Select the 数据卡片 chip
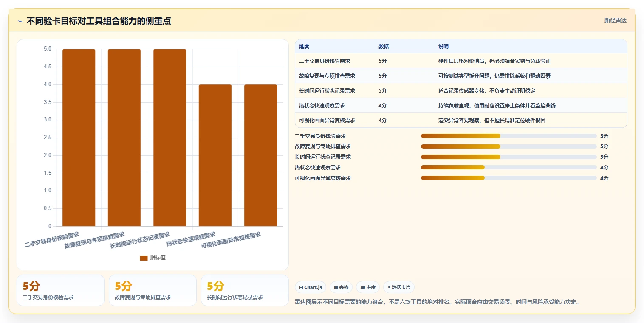The height and width of the screenshot is (323, 644). 398,287
